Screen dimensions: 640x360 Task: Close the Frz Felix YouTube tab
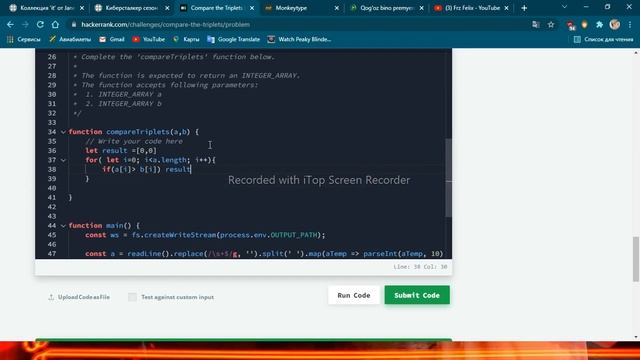tap(507, 8)
